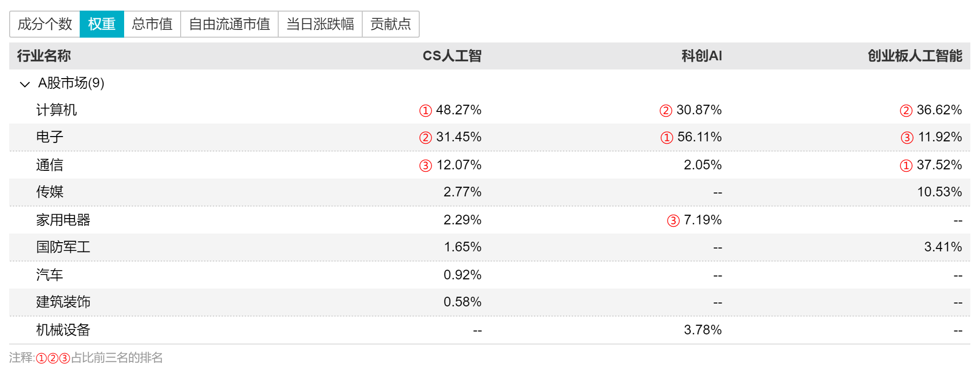This screenshot has width=980, height=372.
Task: Click the rank ① icon beside 37.52%
Action: click(906, 166)
